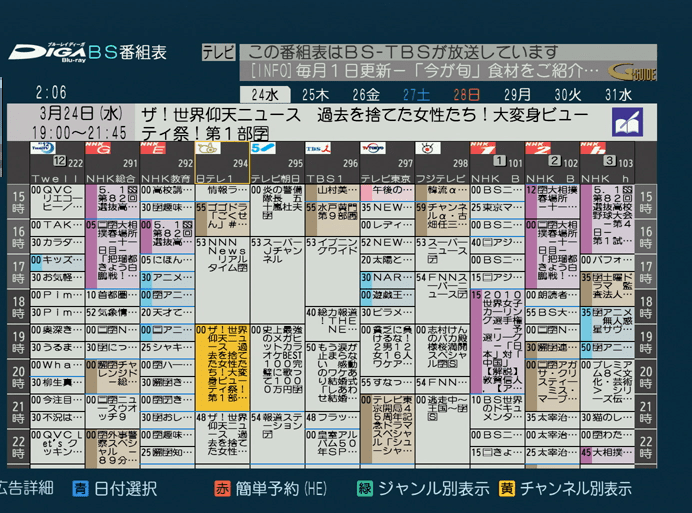Click the yellow 黄 color button icon

click(x=507, y=489)
